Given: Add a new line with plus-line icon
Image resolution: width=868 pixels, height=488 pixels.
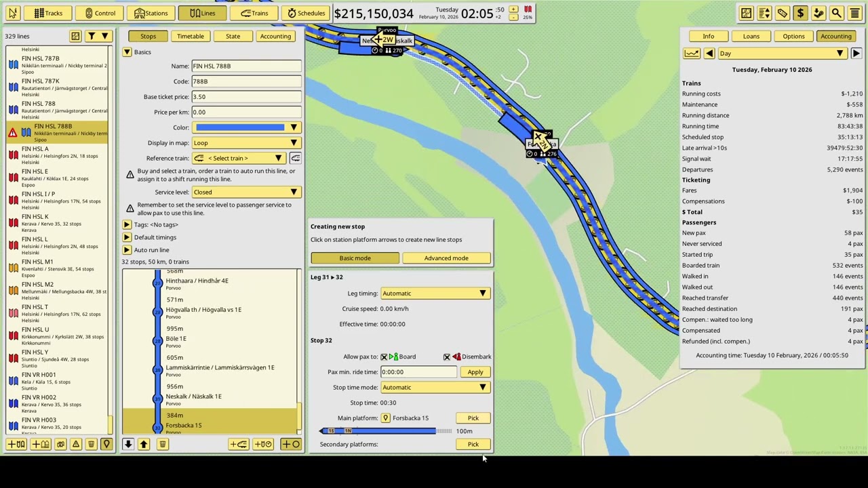Looking at the screenshot, I should [16, 444].
